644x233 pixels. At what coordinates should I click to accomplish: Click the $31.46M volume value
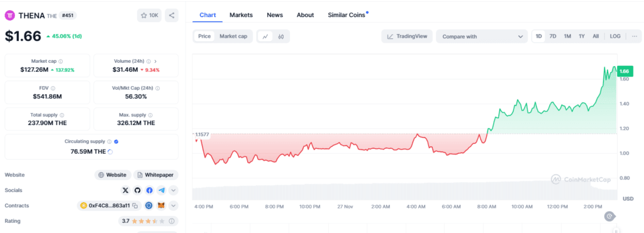pyautogui.click(x=125, y=70)
